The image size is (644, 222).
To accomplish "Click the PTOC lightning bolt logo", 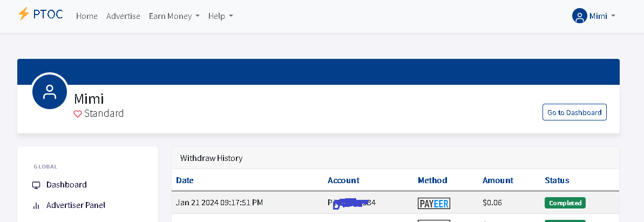I will tap(23, 14).
